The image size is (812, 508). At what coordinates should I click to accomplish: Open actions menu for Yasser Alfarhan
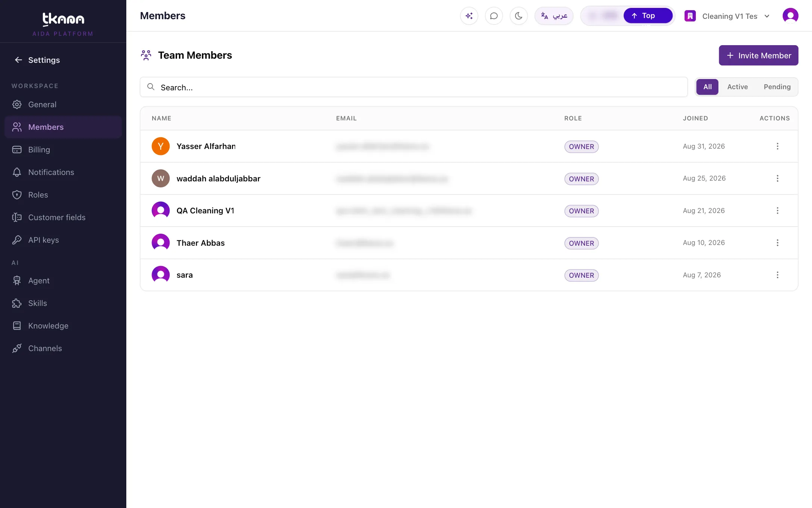point(777,146)
